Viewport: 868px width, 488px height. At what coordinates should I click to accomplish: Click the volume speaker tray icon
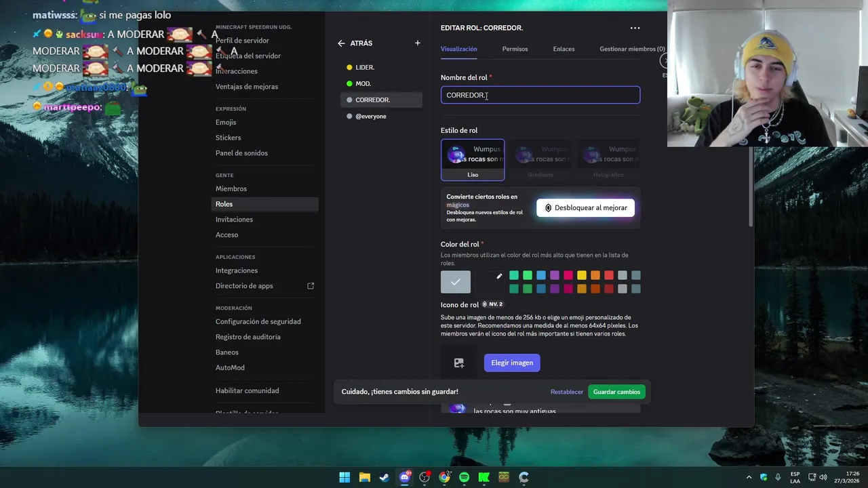(823, 477)
